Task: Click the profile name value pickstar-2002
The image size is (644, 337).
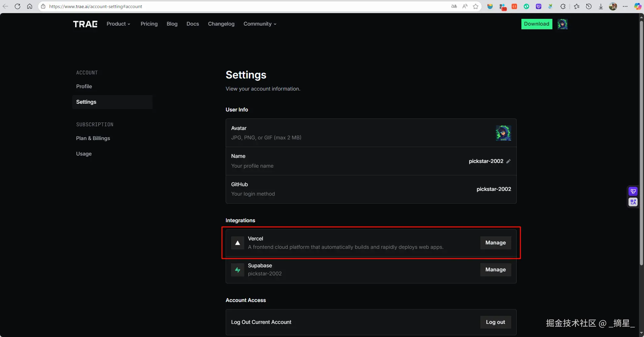Action: point(486,161)
